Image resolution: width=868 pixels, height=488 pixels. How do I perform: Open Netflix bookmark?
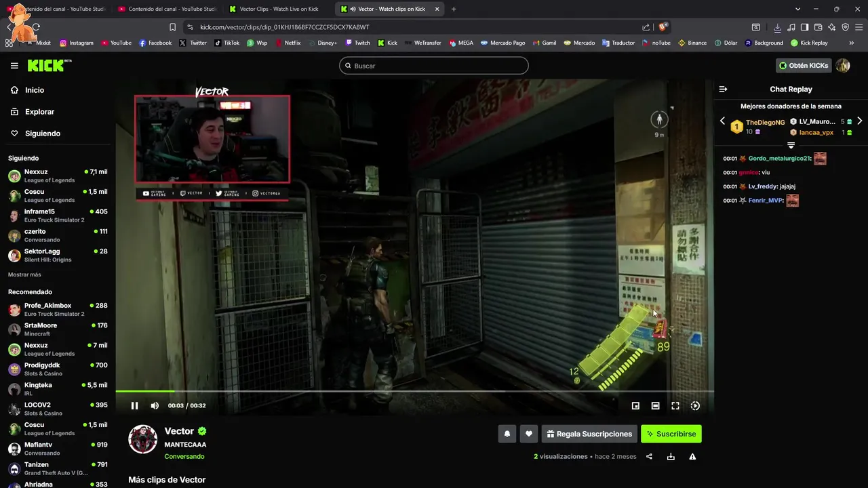[x=288, y=43]
